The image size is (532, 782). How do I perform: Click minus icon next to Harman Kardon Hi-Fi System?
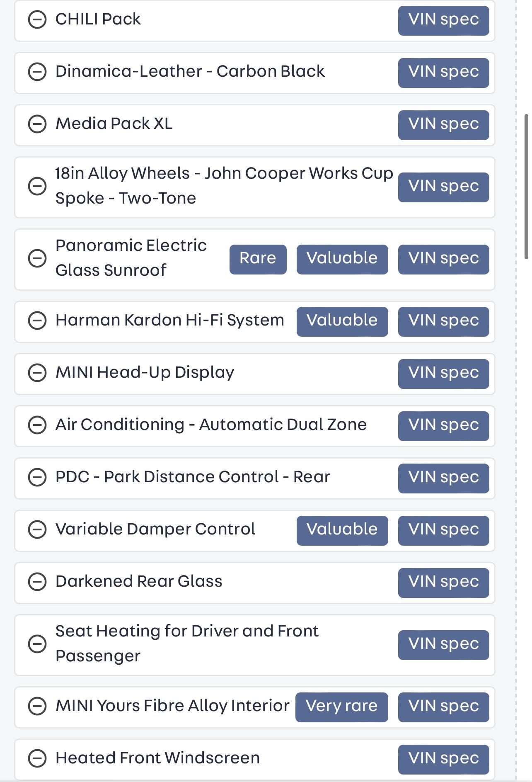(x=37, y=321)
